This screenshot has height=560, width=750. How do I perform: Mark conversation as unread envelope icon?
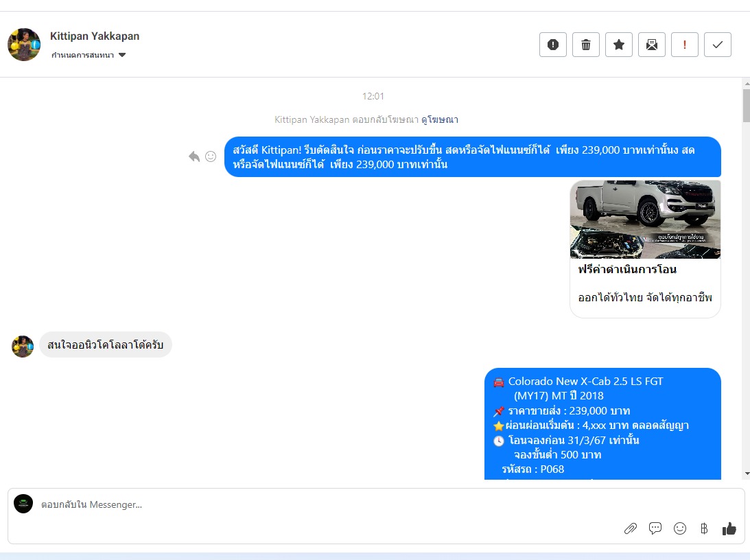pos(652,45)
